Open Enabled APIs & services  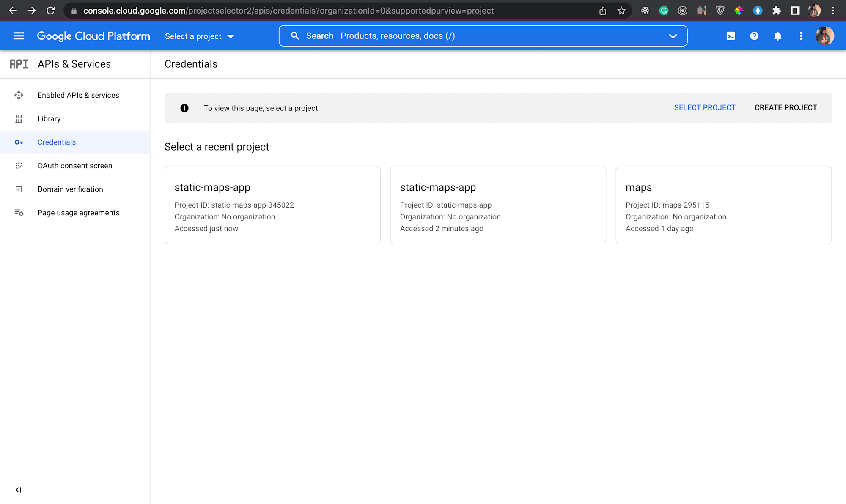click(x=75, y=95)
